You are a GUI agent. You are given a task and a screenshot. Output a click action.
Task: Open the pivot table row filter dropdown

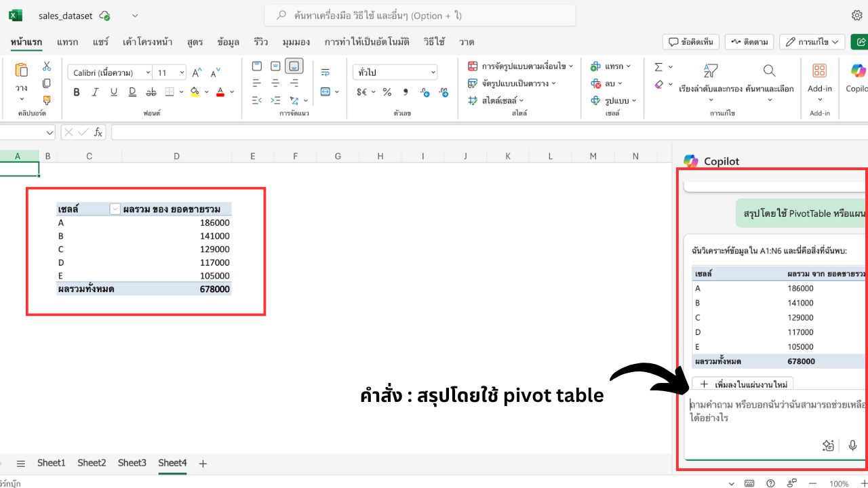point(115,209)
